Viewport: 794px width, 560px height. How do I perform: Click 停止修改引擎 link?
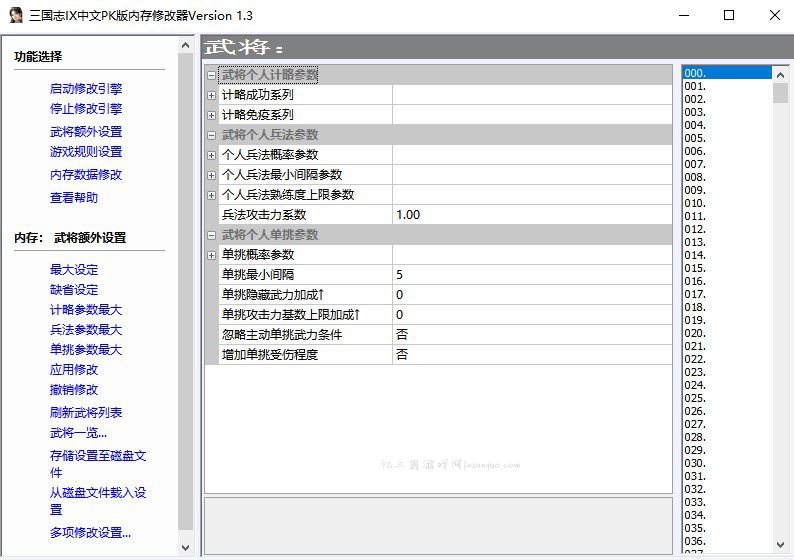click(x=86, y=109)
